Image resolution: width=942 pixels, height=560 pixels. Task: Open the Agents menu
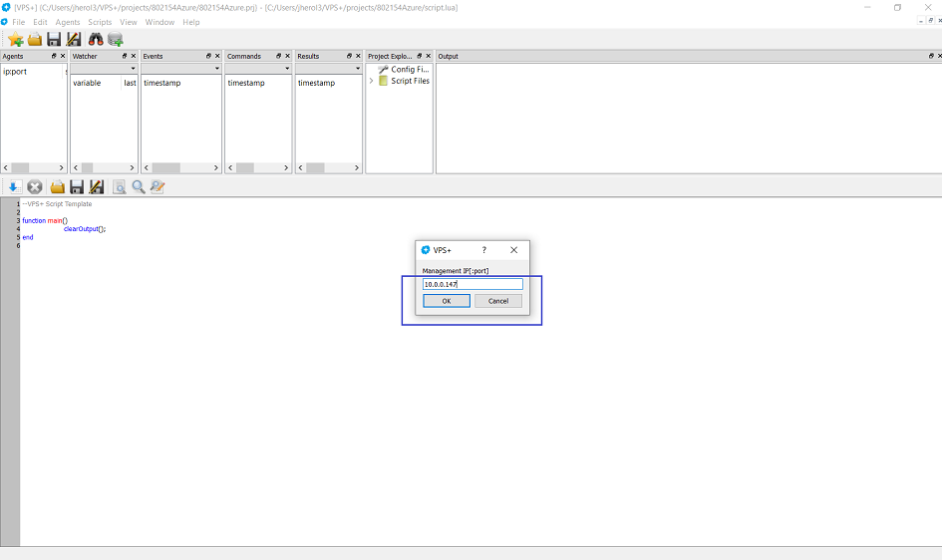click(68, 22)
